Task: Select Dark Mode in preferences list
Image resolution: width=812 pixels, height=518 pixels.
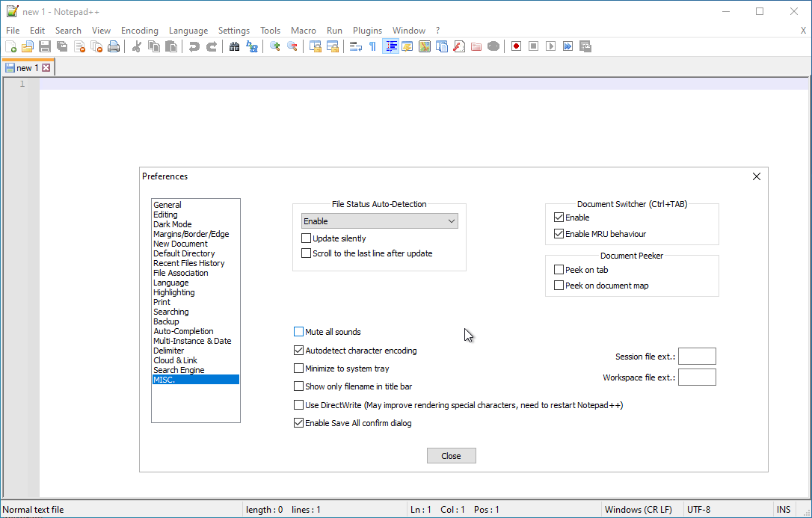Action: [x=196, y=224]
